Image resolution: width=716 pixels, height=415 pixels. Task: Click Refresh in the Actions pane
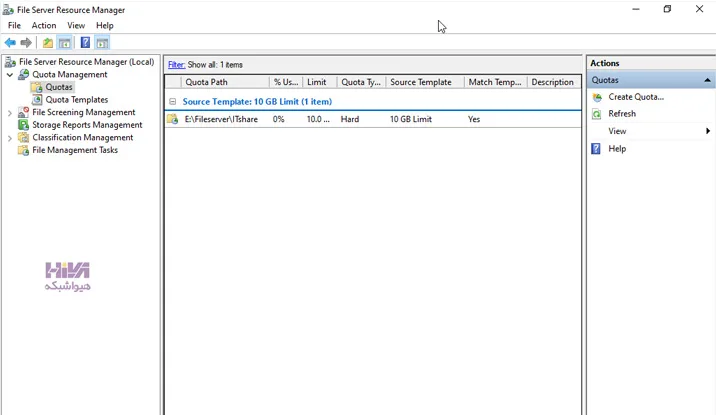622,114
